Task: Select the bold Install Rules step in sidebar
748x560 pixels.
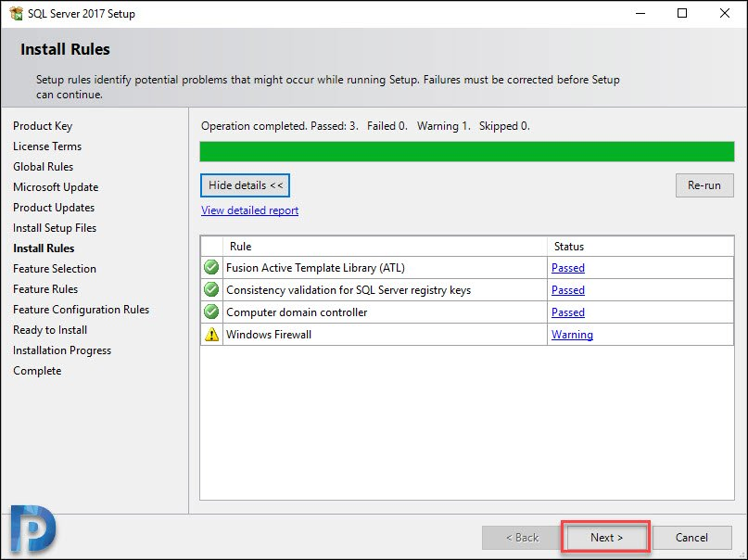Action: tap(44, 248)
